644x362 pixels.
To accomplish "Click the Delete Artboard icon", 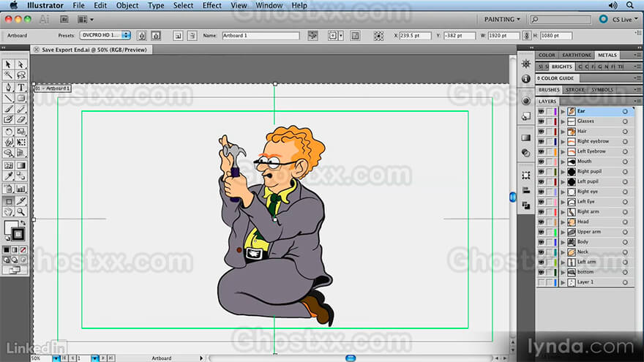I will point(192,36).
